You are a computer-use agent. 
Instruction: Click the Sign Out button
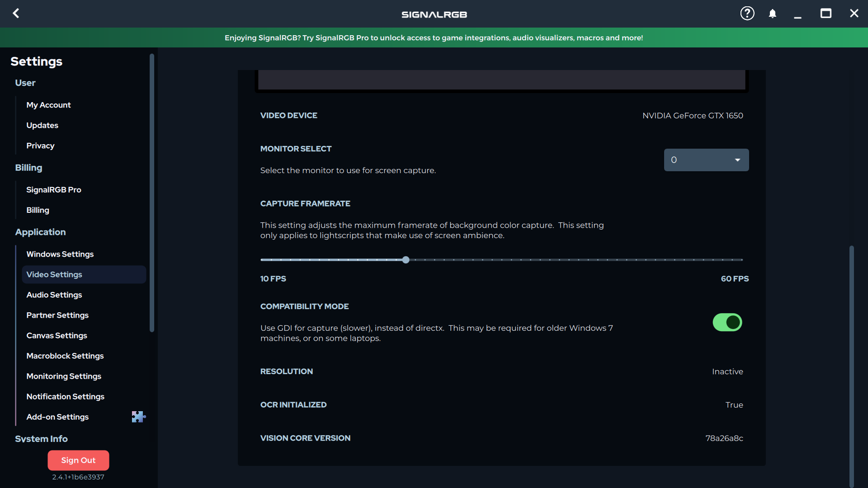[78, 460]
